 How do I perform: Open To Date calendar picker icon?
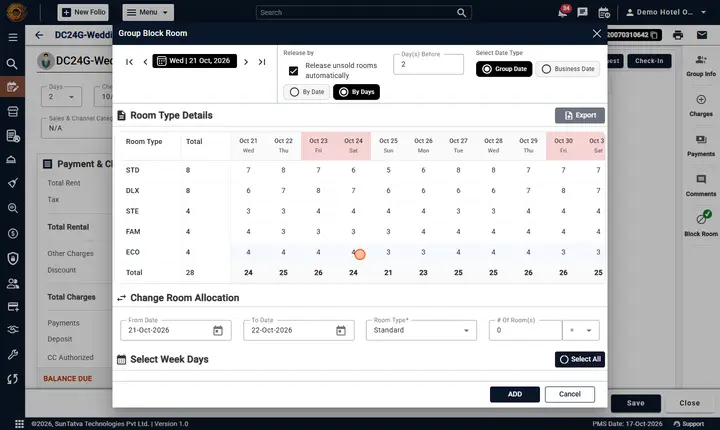click(x=341, y=330)
